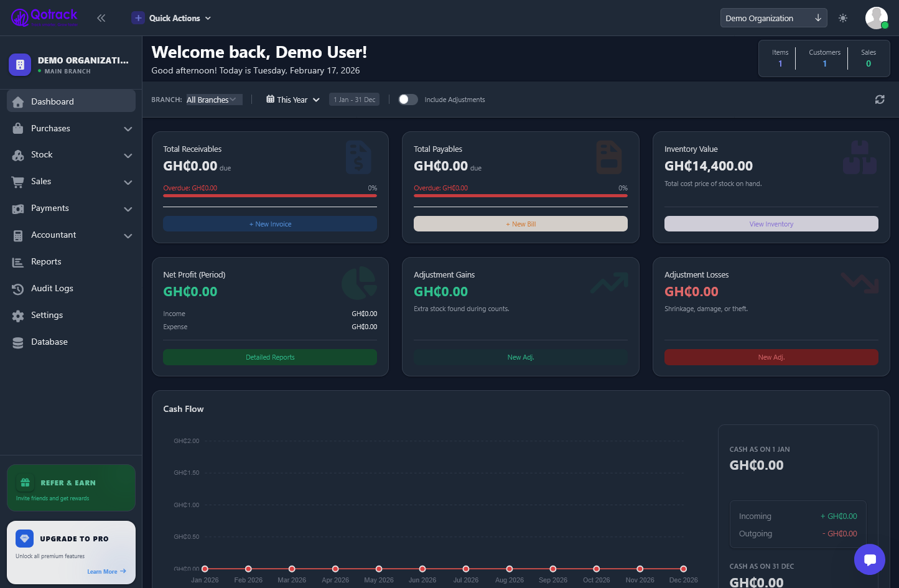Viewport: 899px width, 588px height.
Task: Click the + New Invoice button
Action: 270,224
